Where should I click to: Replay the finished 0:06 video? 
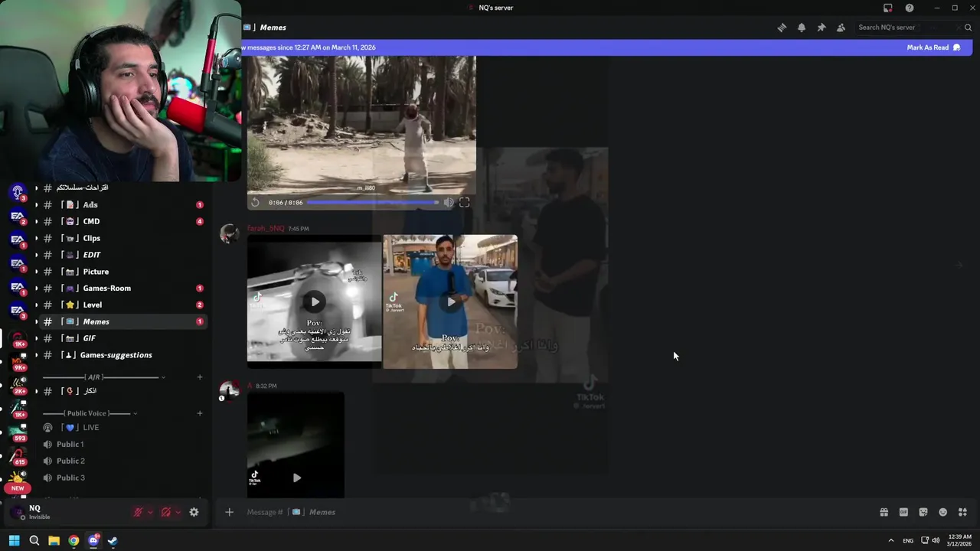[255, 202]
